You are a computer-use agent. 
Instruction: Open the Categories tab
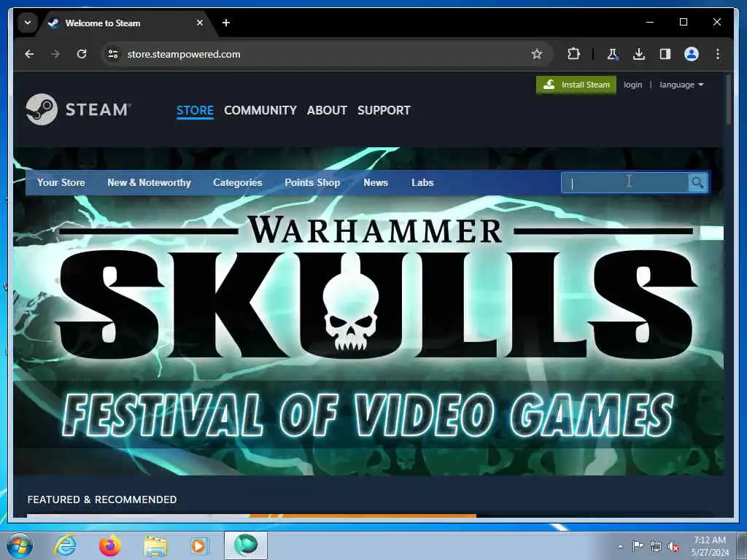click(238, 183)
